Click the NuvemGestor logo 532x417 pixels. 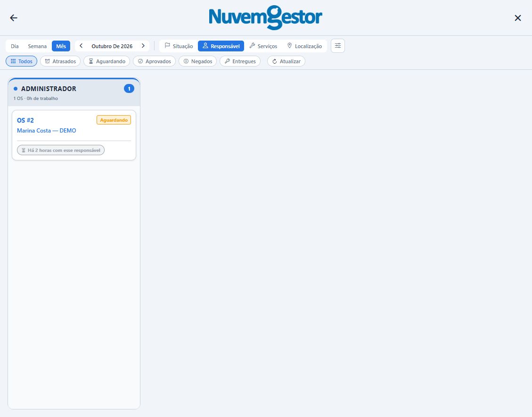[x=265, y=17]
